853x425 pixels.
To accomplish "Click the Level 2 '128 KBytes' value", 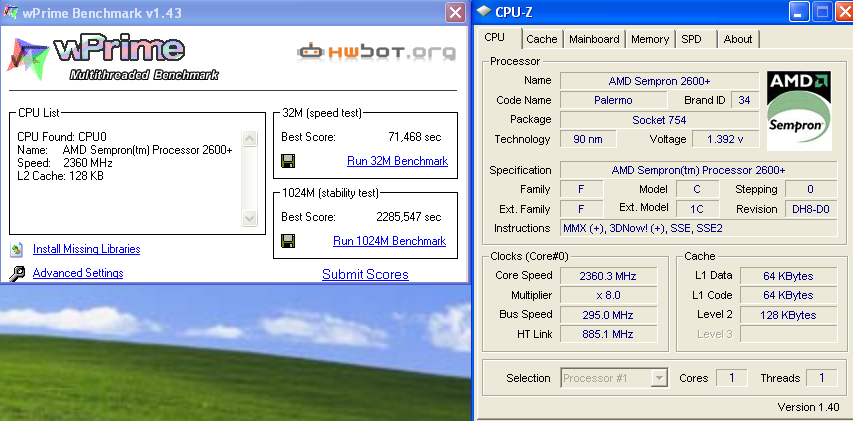I will 788,315.
